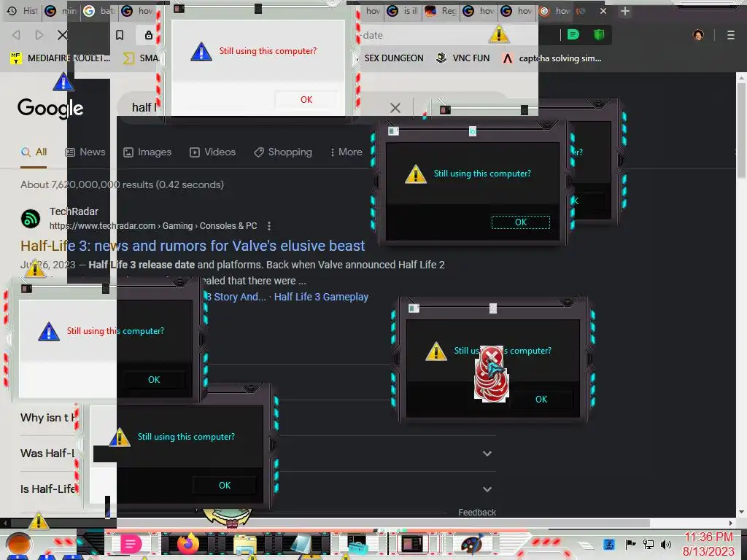Click the browser forward arrow
The height and width of the screenshot is (560, 747).
[39, 35]
